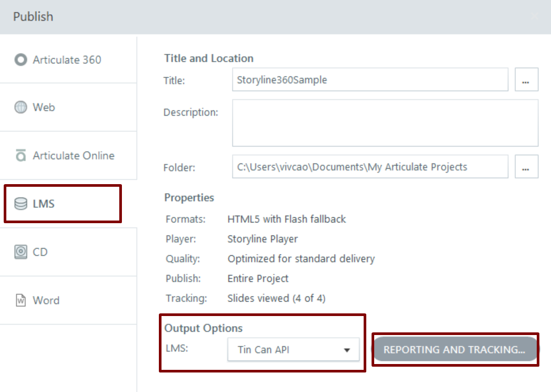Click the CD disc icon
This screenshot has height=392, width=551.
click(x=21, y=252)
